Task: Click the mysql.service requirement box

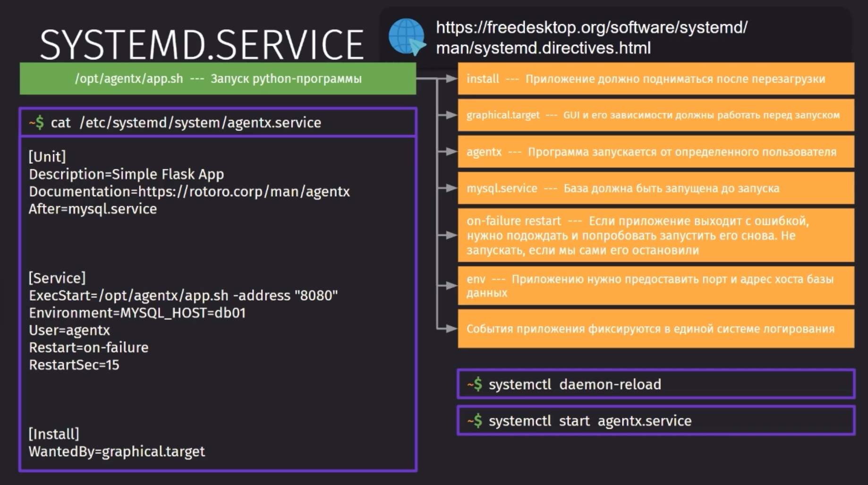Action: tap(656, 188)
